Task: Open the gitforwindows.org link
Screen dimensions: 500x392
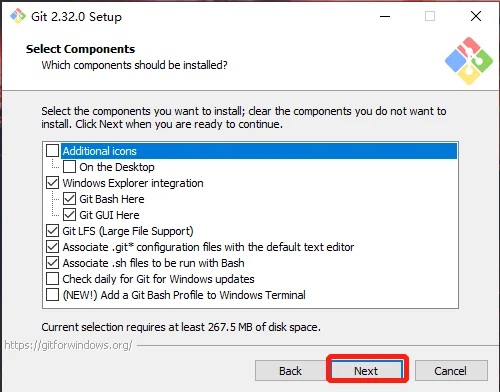Action: click(x=68, y=345)
